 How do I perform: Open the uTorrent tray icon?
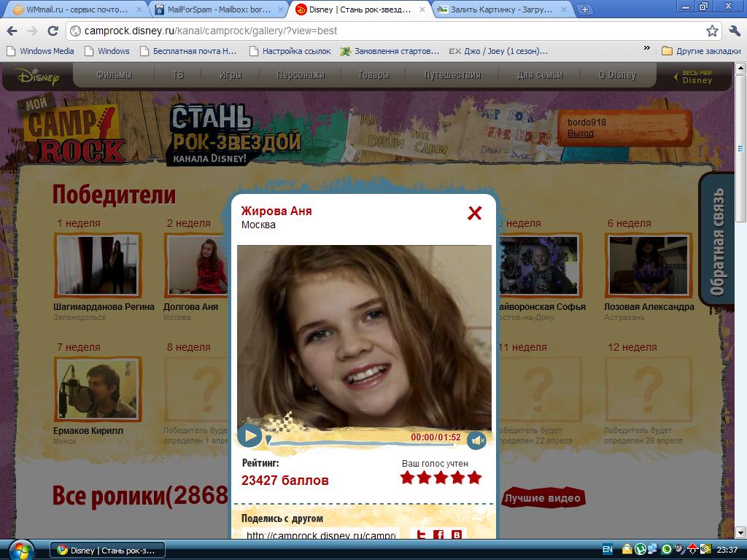640,550
